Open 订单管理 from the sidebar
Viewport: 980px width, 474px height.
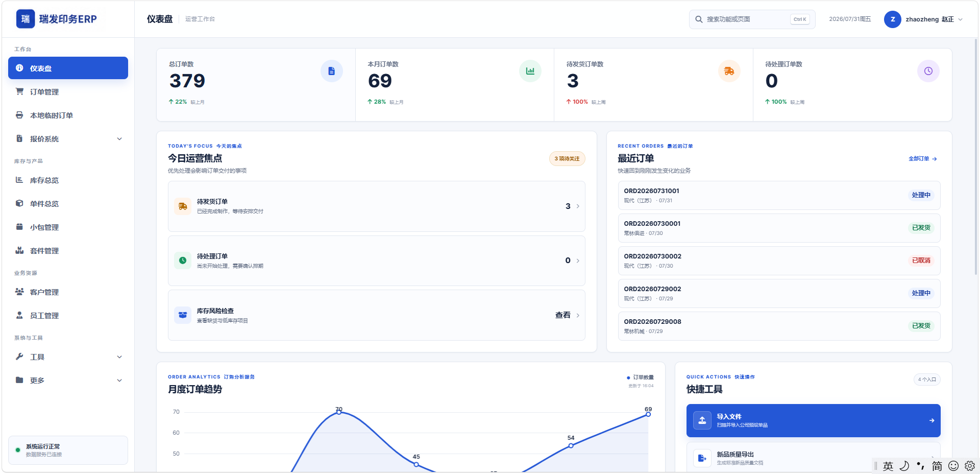pyautogui.click(x=68, y=91)
